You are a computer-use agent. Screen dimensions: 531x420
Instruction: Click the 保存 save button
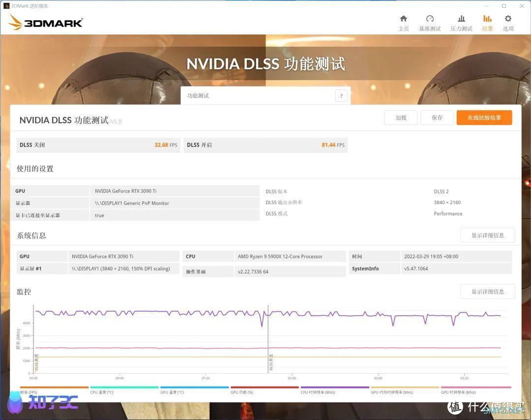437,118
